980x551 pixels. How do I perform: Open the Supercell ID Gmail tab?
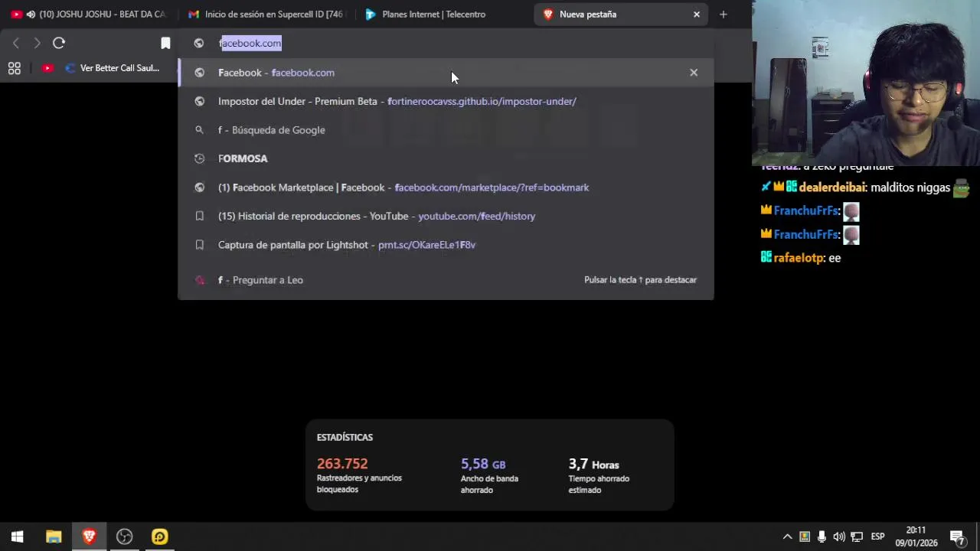click(266, 14)
